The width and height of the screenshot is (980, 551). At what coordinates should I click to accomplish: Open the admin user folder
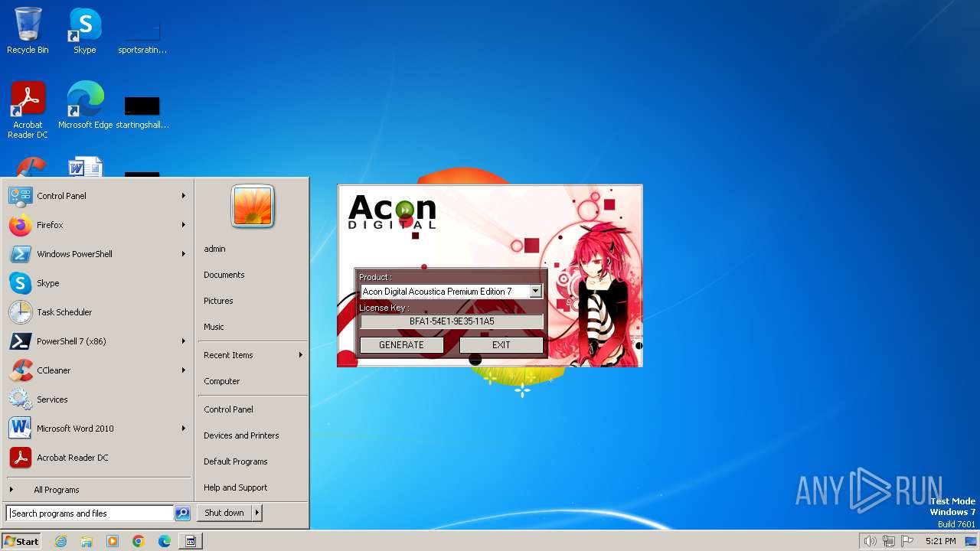click(253, 249)
